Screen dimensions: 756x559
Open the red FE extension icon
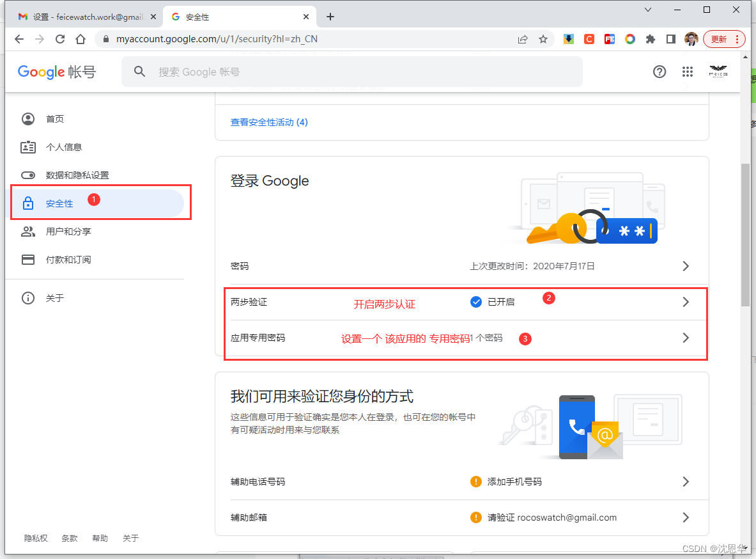pyautogui.click(x=610, y=39)
